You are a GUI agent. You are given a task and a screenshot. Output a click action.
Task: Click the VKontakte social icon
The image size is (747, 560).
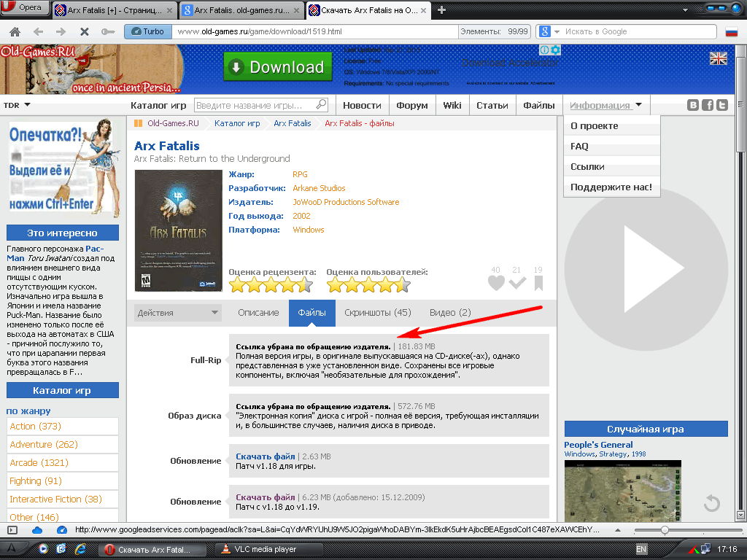point(693,105)
